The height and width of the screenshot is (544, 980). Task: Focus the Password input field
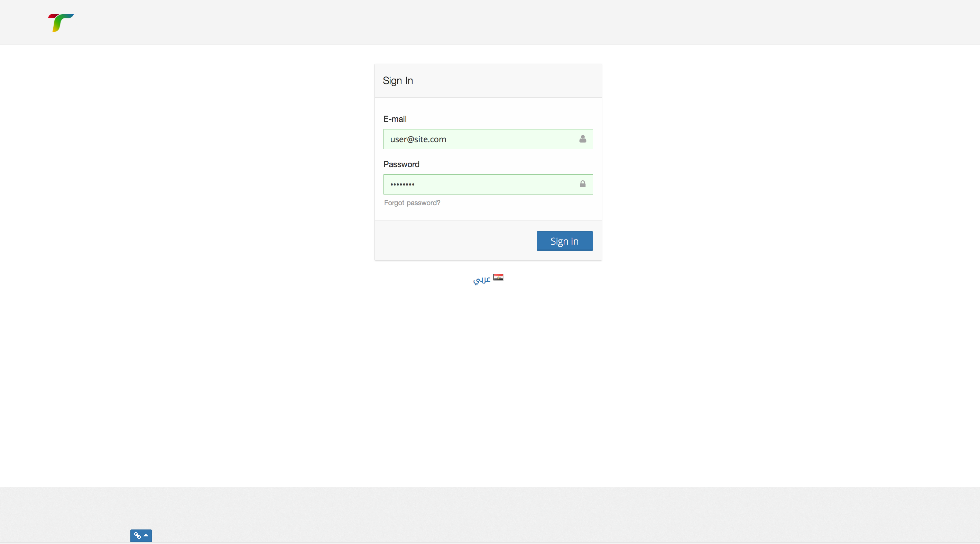(x=478, y=185)
